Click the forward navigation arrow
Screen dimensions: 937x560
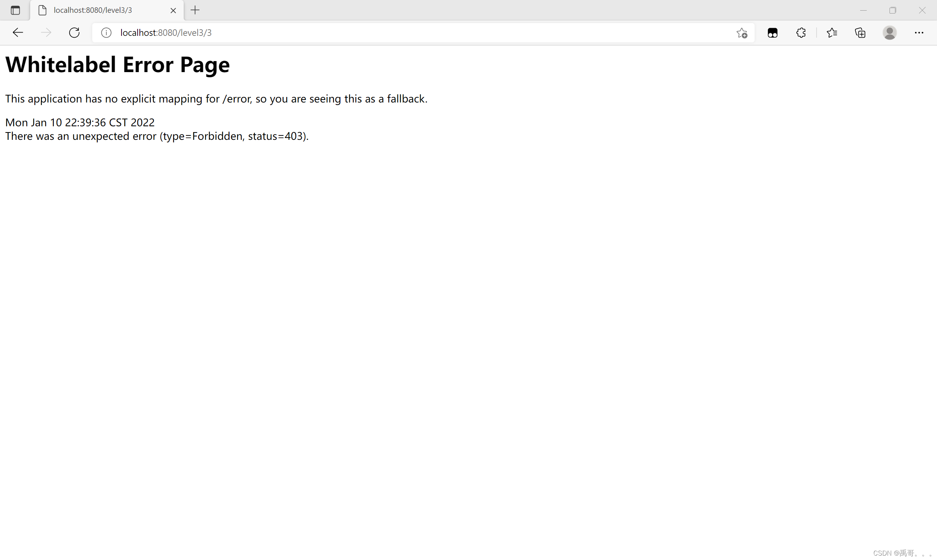46,33
